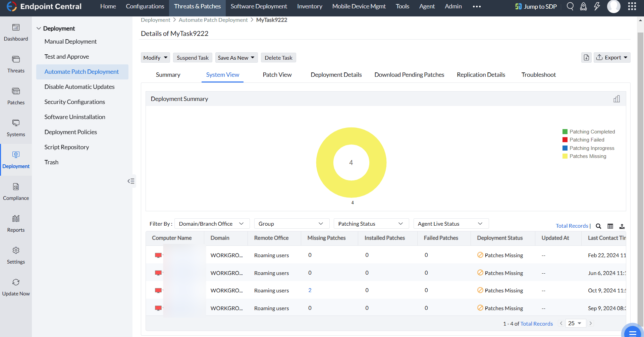The image size is (644, 337).
Task: Open the Export dropdown
Action: click(612, 58)
